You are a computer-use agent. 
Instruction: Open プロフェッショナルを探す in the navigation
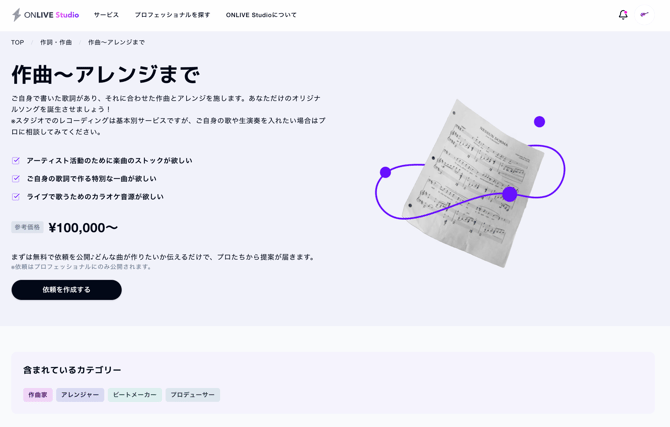[173, 15]
